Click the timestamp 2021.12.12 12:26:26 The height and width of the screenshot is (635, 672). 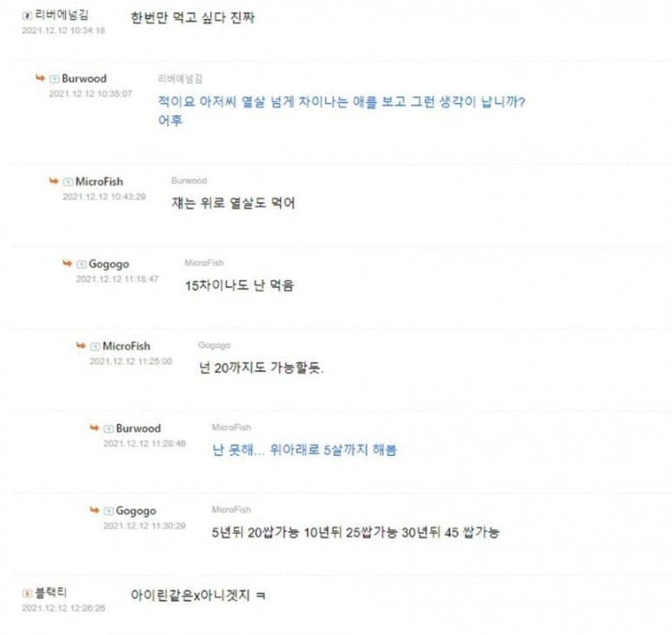(63, 608)
